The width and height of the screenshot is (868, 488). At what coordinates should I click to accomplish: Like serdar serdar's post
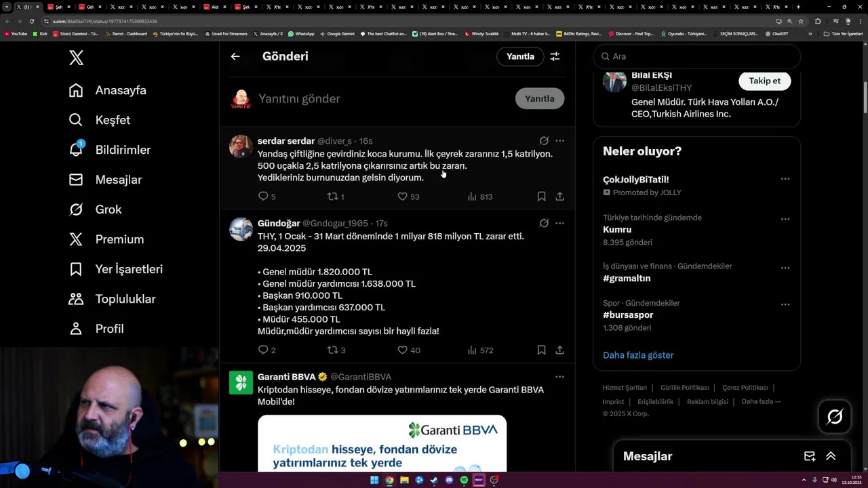pos(408,197)
